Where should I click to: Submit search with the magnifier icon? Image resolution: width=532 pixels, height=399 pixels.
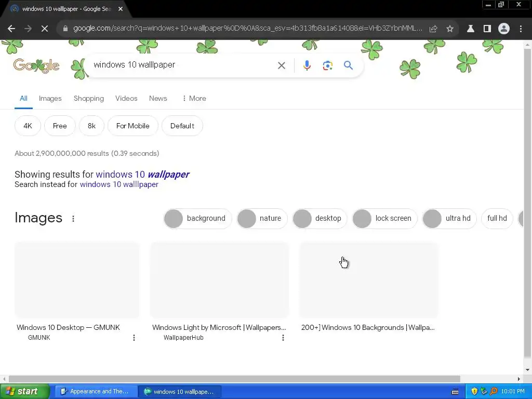pyautogui.click(x=348, y=65)
